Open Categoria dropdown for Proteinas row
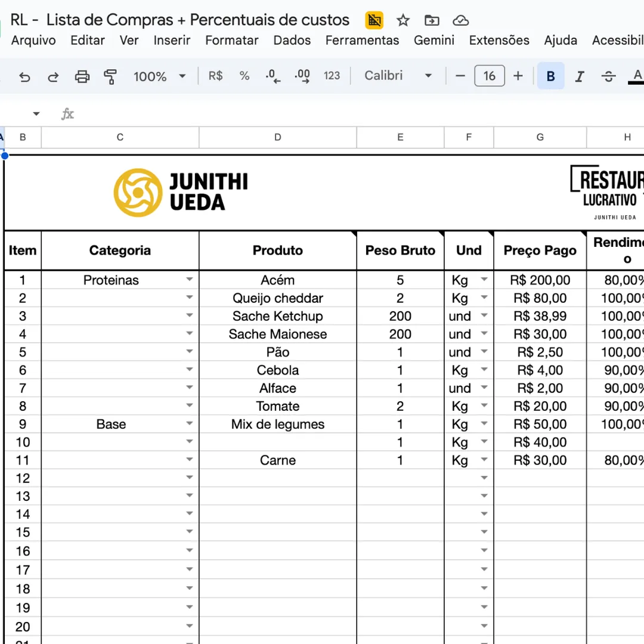 pyautogui.click(x=190, y=279)
